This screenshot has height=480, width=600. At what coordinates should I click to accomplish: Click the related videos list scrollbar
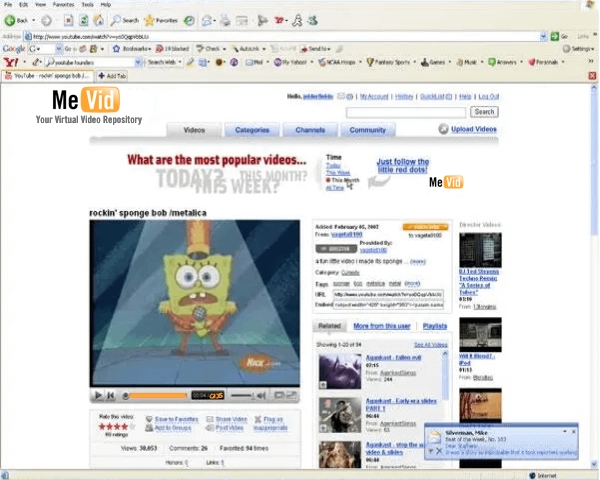(445, 375)
